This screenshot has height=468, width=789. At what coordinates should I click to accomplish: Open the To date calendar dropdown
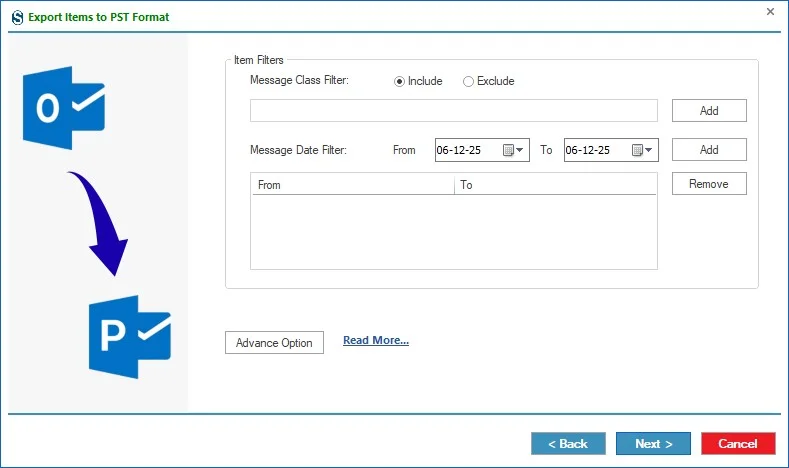(x=649, y=150)
